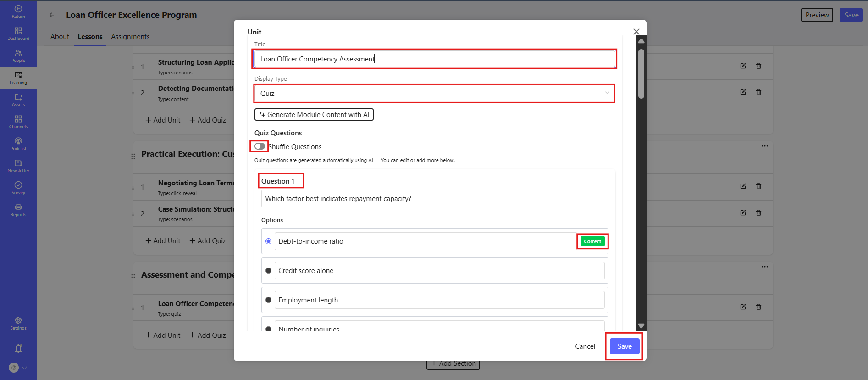
Task: Open the Dashboard sidebar icon
Action: click(x=18, y=34)
